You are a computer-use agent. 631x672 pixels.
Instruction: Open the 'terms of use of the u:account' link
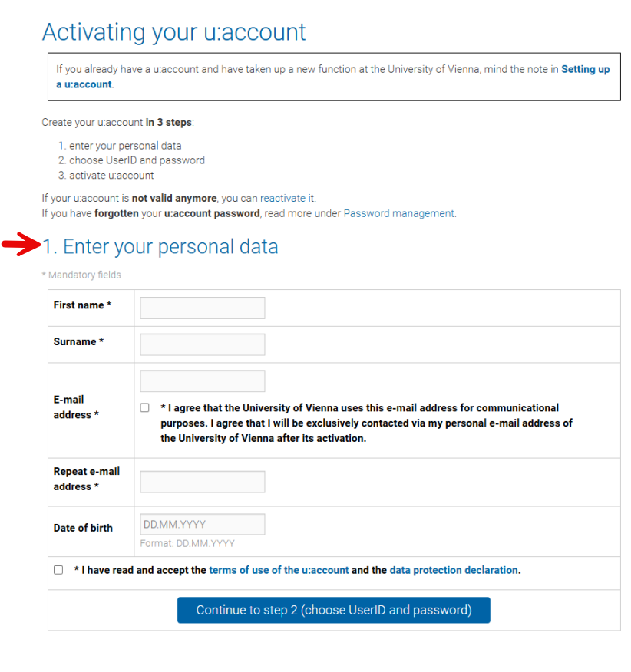[x=279, y=570]
